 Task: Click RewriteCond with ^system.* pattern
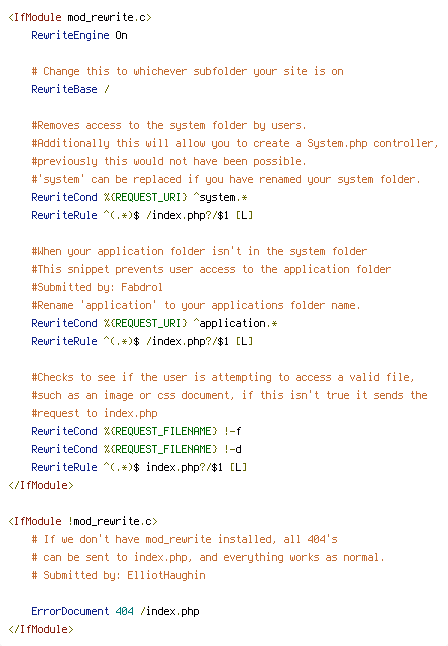[139, 197]
